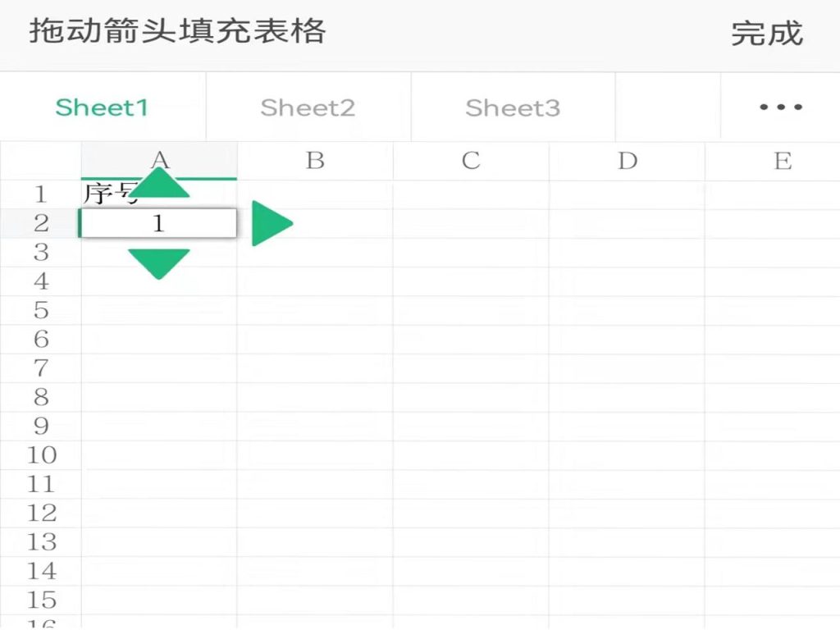Select row 10 header
840x630 pixels.
(40, 454)
